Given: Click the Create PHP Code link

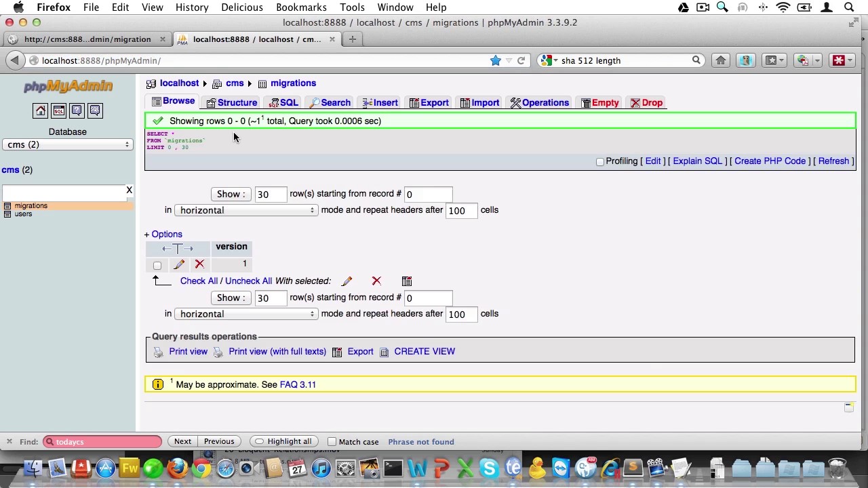Looking at the screenshot, I should click(x=770, y=161).
